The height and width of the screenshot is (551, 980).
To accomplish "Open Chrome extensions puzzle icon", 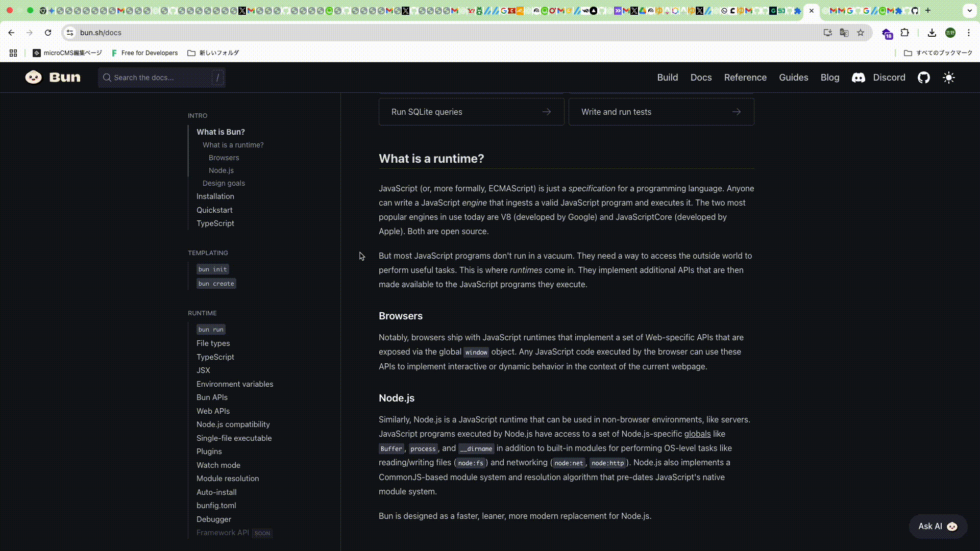I will [905, 33].
